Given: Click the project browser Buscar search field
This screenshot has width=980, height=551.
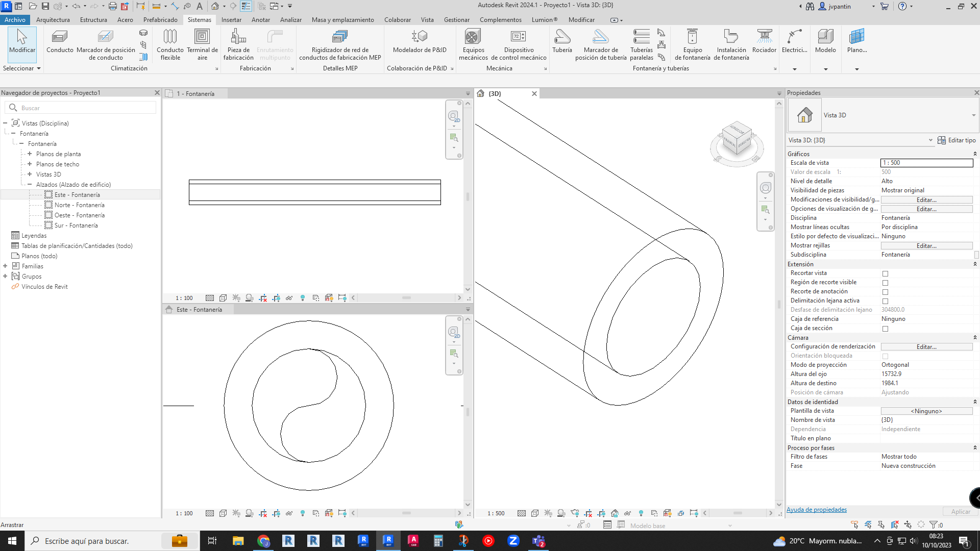Looking at the screenshot, I should [81, 108].
